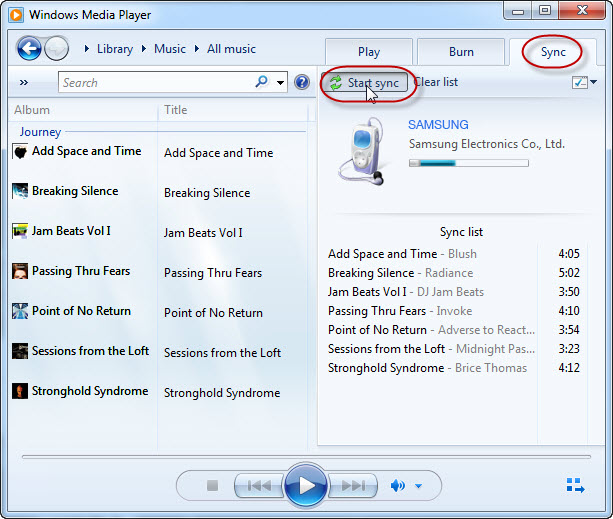Switch to the Sync tab
This screenshot has height=519, width=613.
click(x=553, y=52)
